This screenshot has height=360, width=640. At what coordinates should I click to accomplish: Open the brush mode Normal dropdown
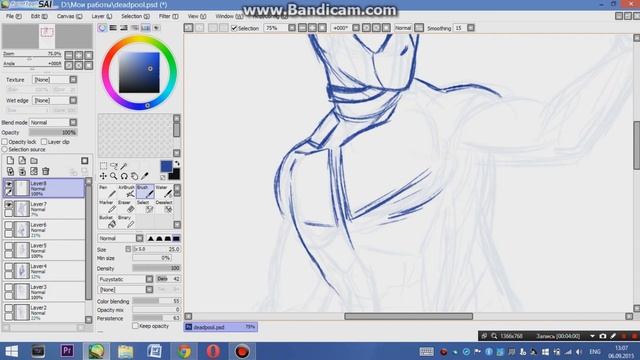click(139, 238)
